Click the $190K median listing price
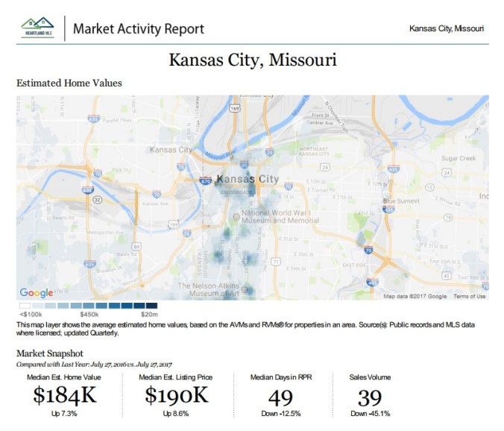Image resolution: width=504 pixels, height=431 pixels. [177, 395]
